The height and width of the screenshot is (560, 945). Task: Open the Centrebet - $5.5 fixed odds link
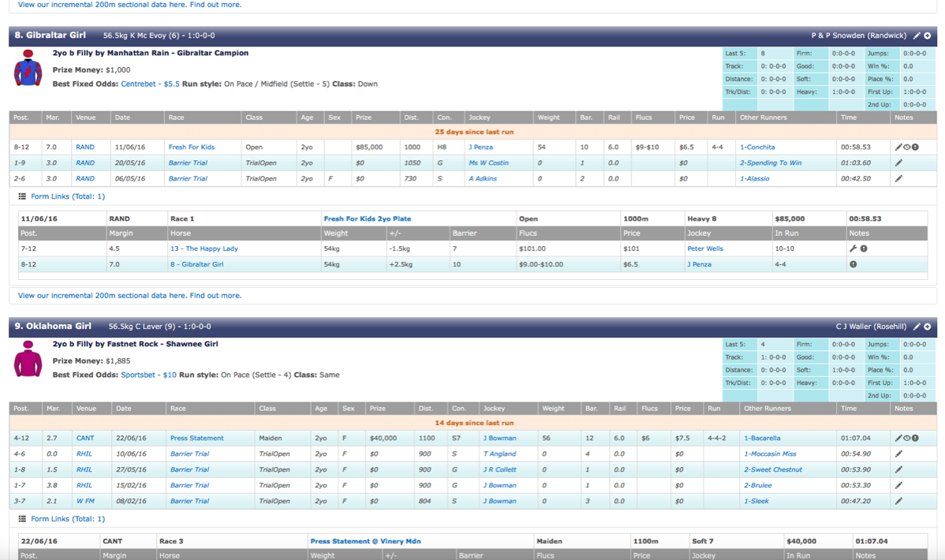click(x=150, y=84)
